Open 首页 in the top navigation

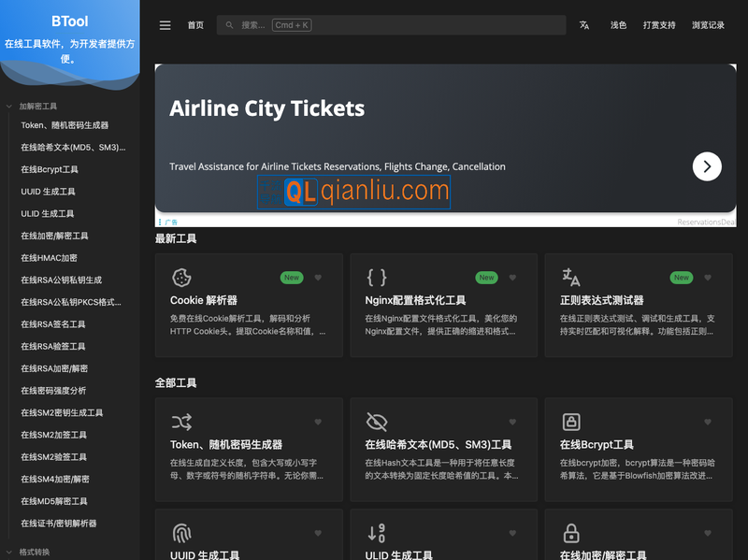(x=195, y=26)
